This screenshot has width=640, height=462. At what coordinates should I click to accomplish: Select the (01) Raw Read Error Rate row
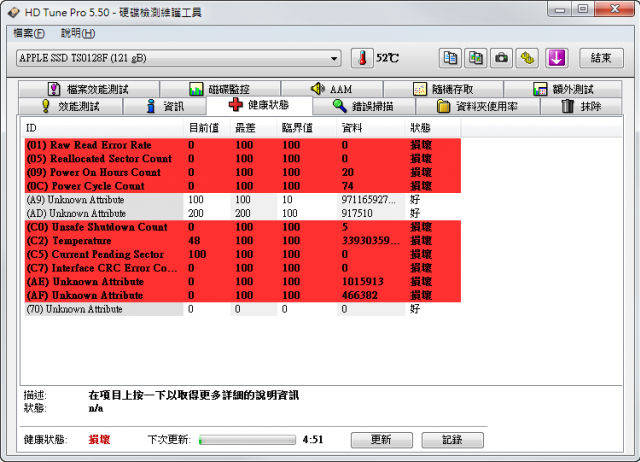tap(242, 145)
